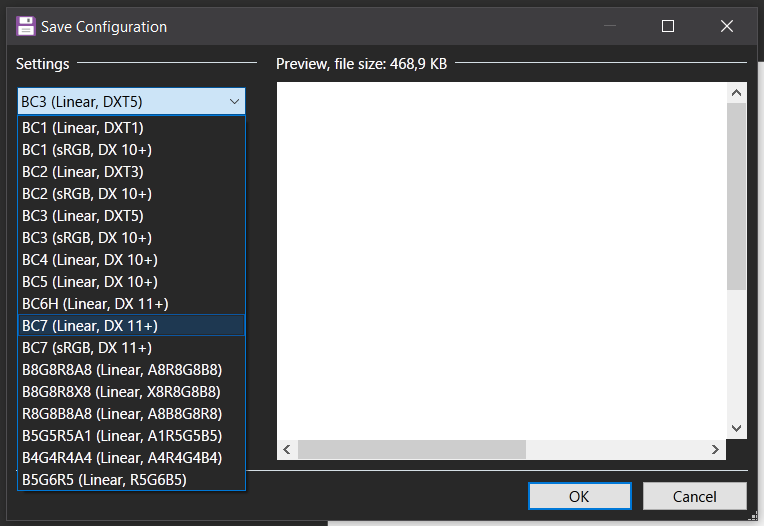Image resolution: width=764 pixels, height=526 pixels.
Task: Pick BC5 (Linear, DX 10+) option
Action: [x=132, y=282]
